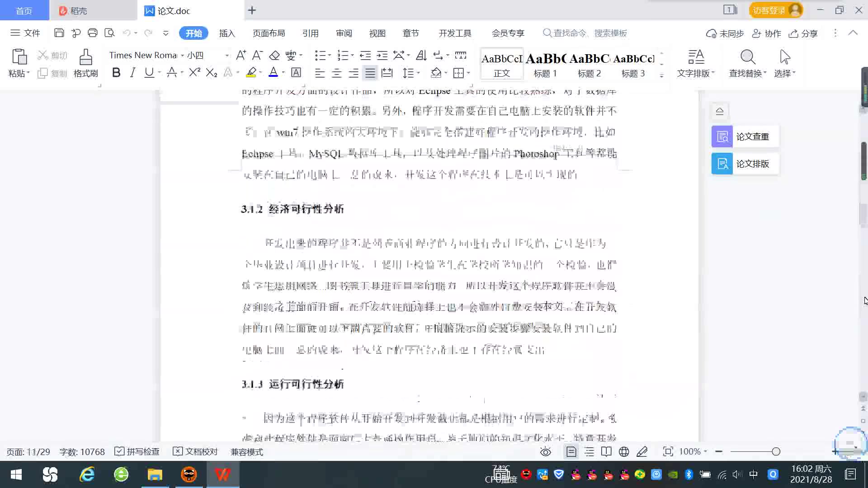Viewport: 868px width, 488px height.
Task: Click distributed alignment icon
Action: click(x=387, y=73)
